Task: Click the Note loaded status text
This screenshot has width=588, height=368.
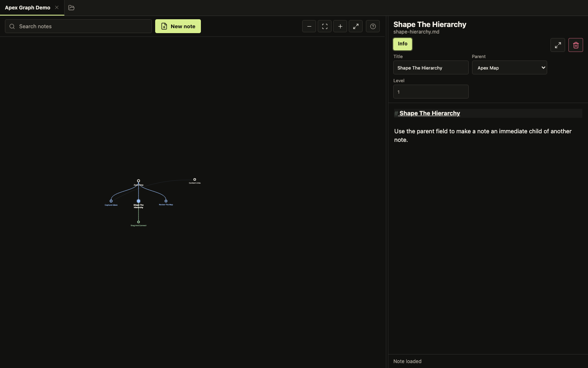Action: click(x=407, y=361)
